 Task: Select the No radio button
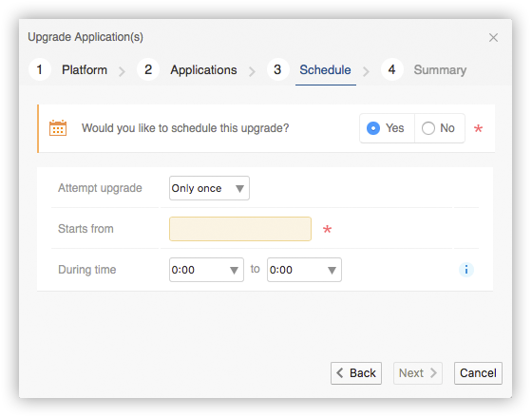428,128
